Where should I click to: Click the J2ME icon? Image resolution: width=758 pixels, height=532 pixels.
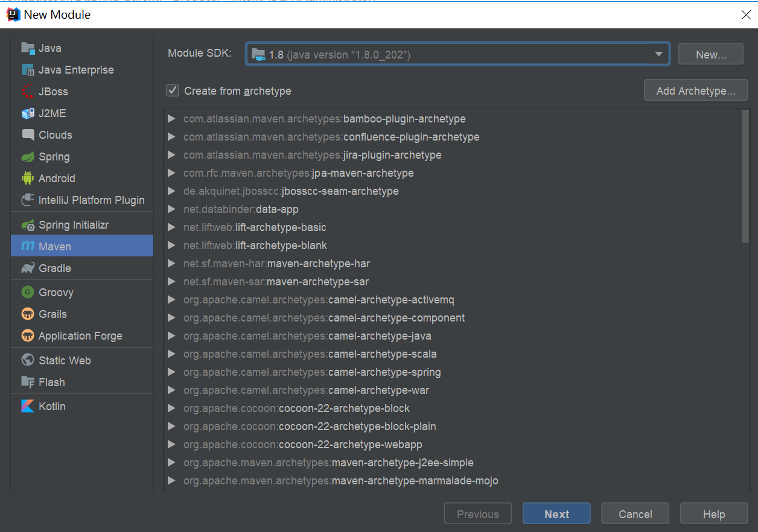(x=28, y=113)
